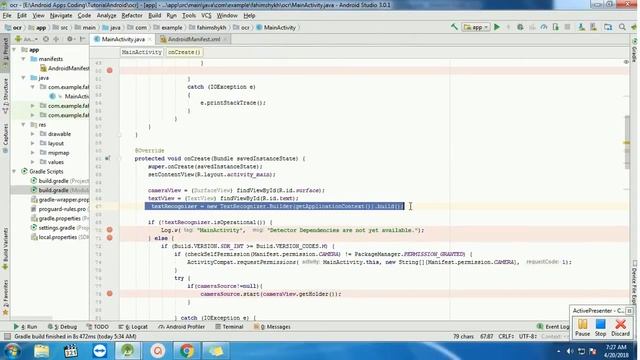Viewport: 640px width, 360px height.
Task: Toggle breakpoint on line 50
Action: pos(109,70)
